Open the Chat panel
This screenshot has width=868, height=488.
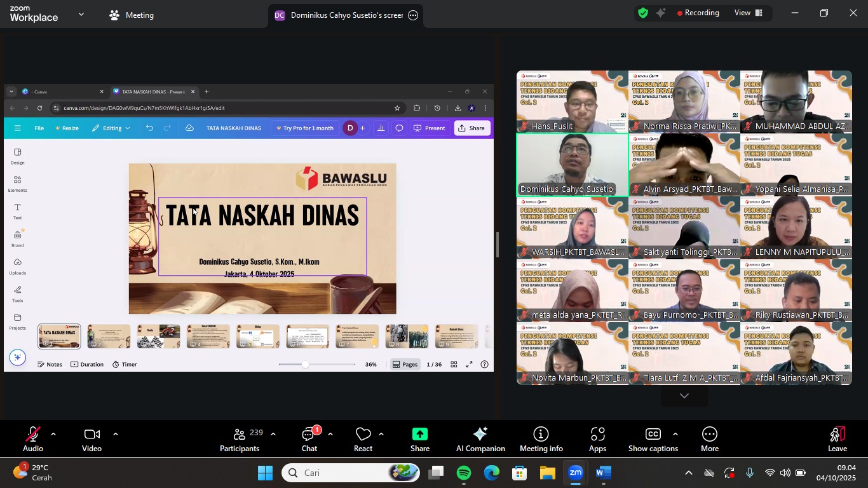309,439
